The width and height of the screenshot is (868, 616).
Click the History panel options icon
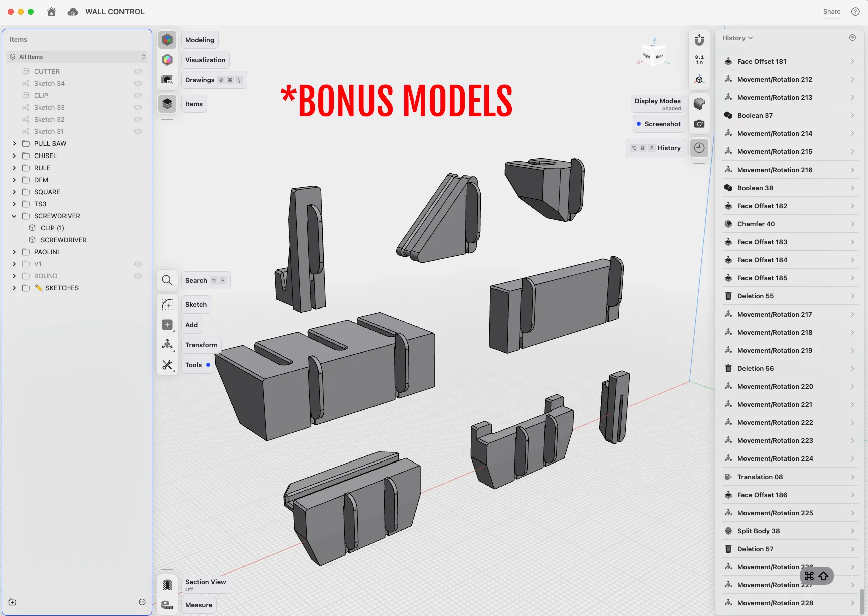click(x=852, y=38)
